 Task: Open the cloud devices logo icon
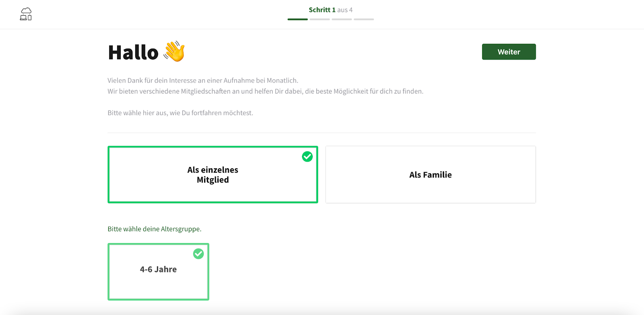coord(26,14)
